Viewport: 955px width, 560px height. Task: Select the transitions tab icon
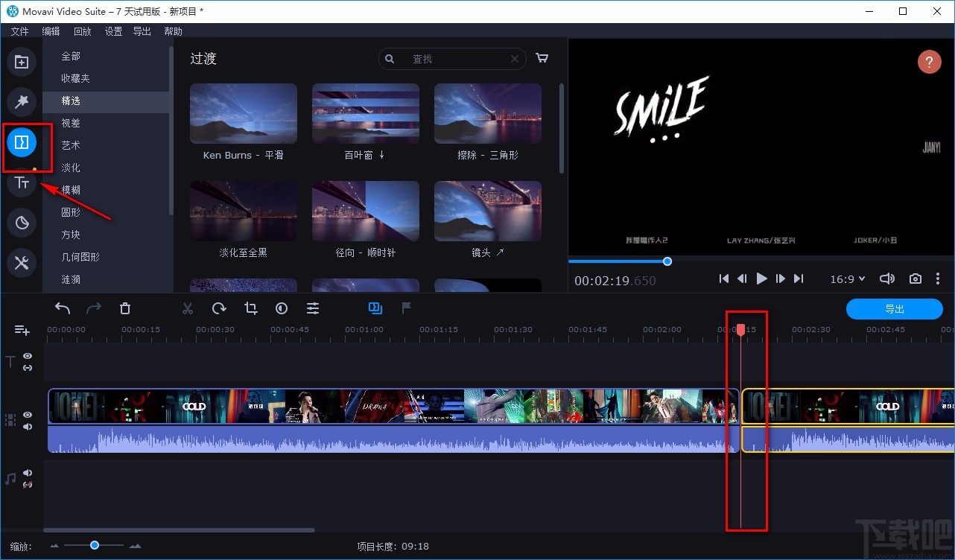(22, 141)
